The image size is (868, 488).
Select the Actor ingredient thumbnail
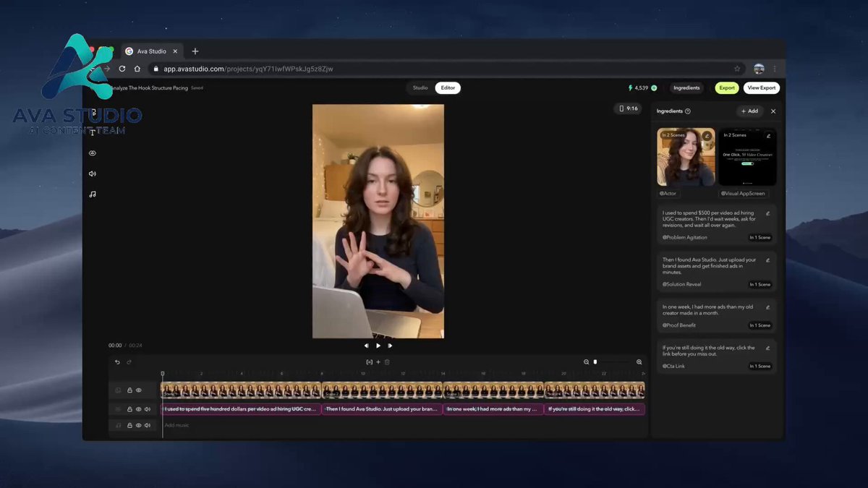coord(686,157)
